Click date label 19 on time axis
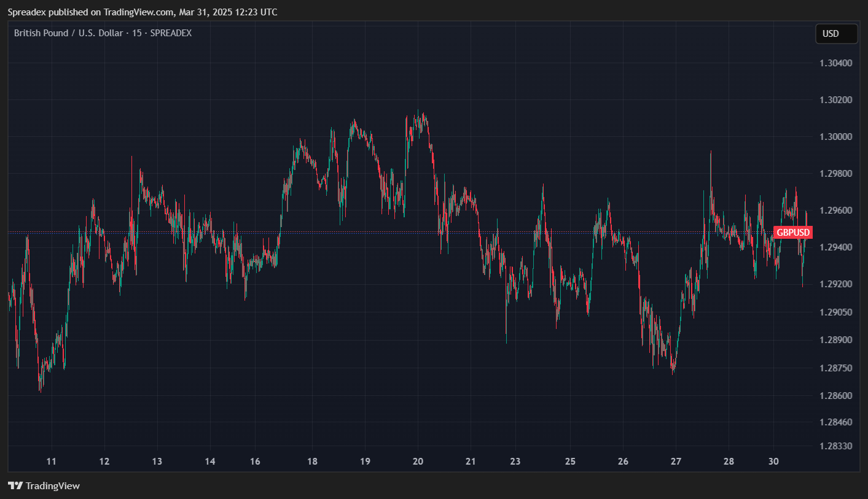This screenshot has width=868, height=499. click(x=365, y=462)
